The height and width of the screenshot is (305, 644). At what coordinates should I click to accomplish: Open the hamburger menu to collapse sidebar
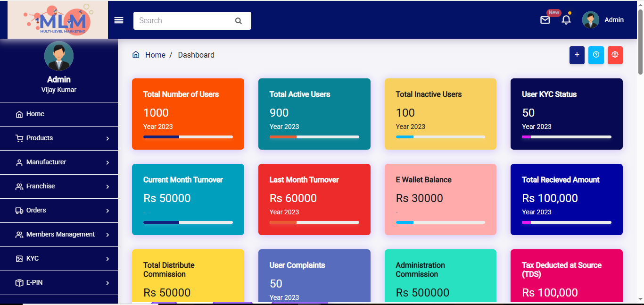tap(118, 20)
